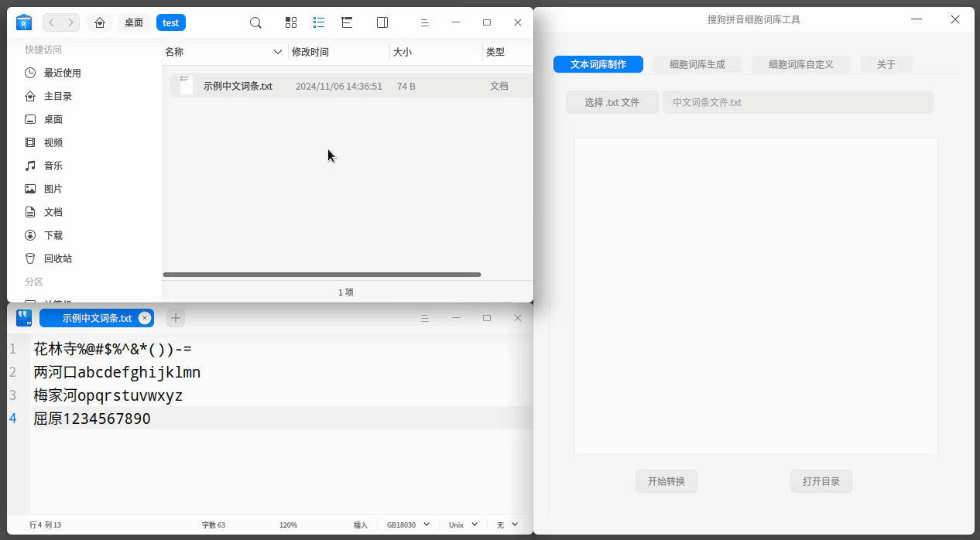Screen dimensions: 980x540
Task: Click the test breadcrumb segment
Action: pos(171,22)
